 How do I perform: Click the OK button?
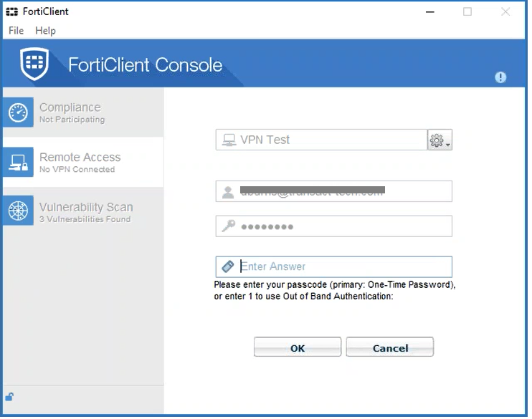coord(298,347)
